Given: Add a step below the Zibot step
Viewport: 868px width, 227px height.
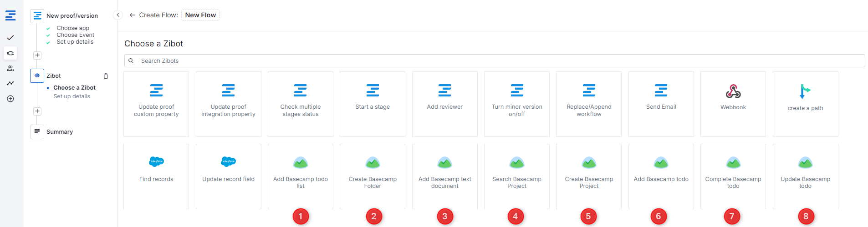Looking at the screenshot, I should [37, 111].
